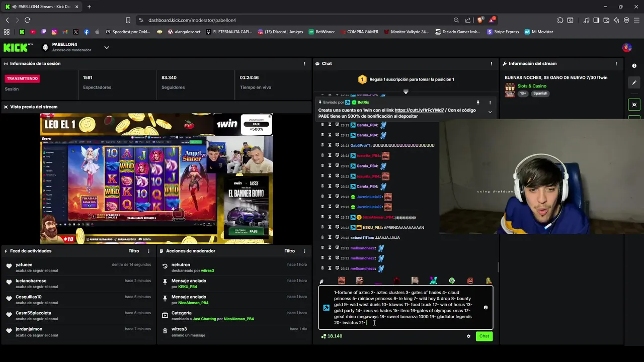Open the Brave playlist music note icon
Image resolution: width=644 pixels, height=362 pixels.
(586, 20)
